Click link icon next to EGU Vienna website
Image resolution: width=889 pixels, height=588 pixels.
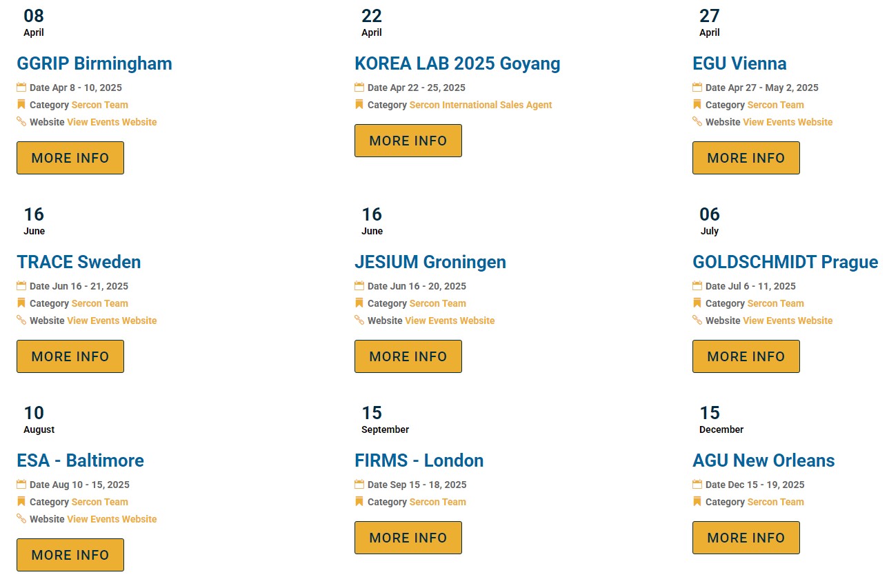(697, 122)
